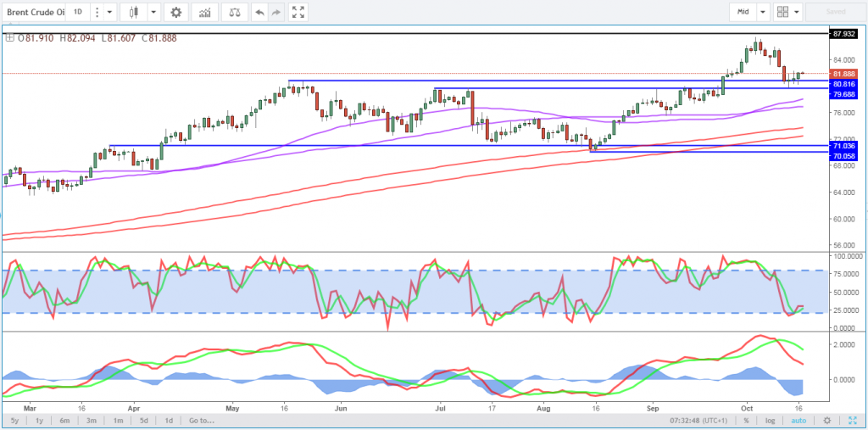Click the 70.058 horizontal line label
The width and height of the screenshot is (868, 430).
click(x=844, y=157)
